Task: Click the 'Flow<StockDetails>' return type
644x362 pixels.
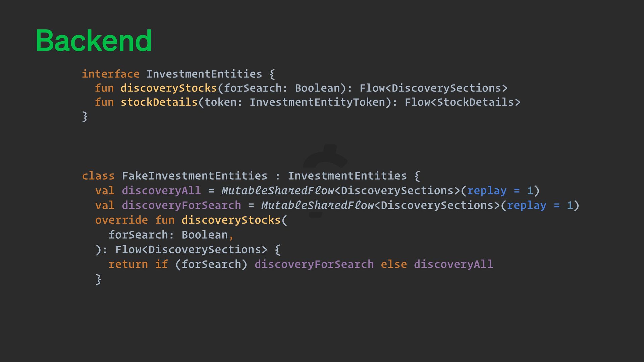Action: [462, 102]
